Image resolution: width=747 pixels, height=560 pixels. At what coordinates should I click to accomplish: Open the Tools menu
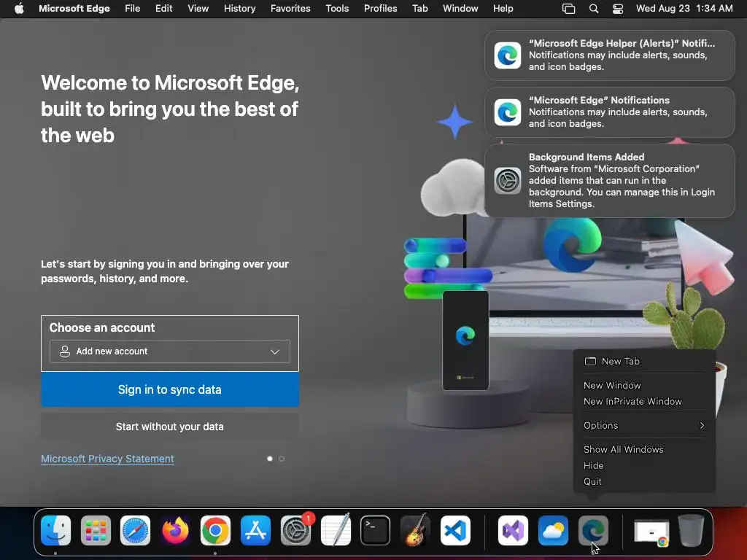(337, 8)
